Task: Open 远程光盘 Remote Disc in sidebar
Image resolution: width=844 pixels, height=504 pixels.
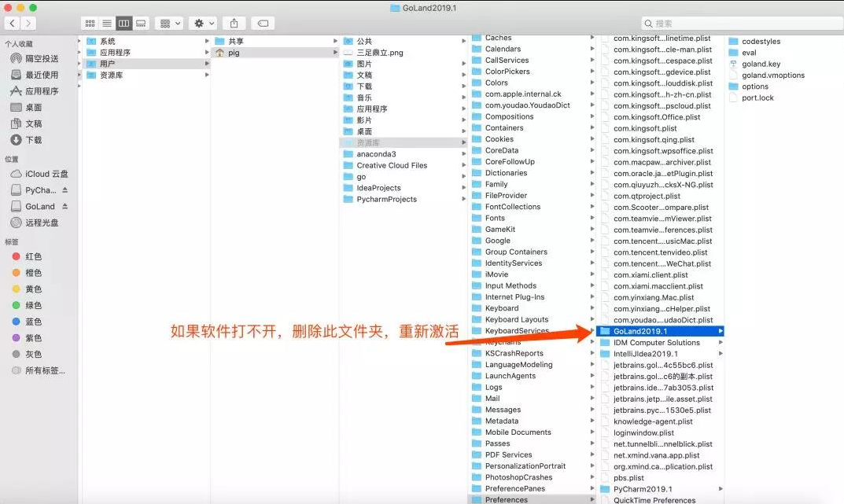Action: click(35, 223)
